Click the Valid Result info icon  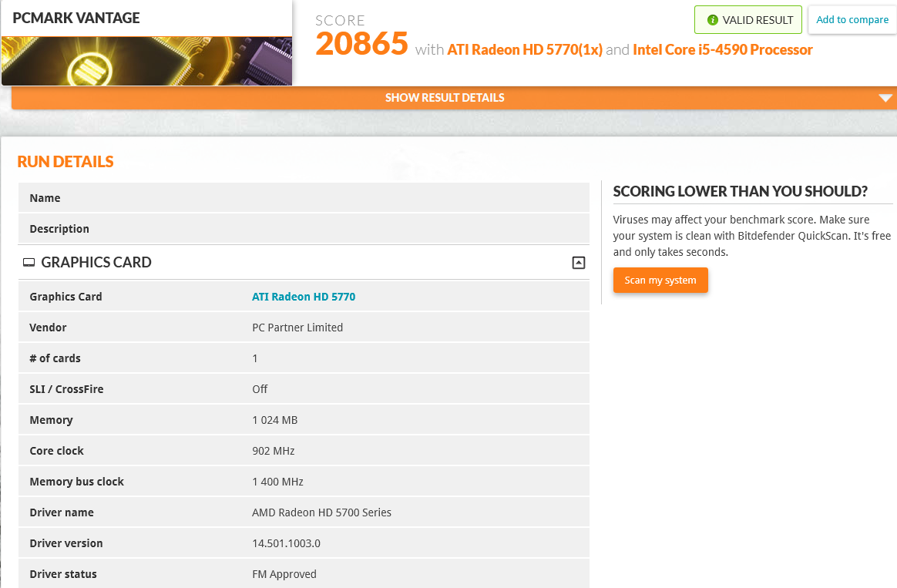click(712, 20)
